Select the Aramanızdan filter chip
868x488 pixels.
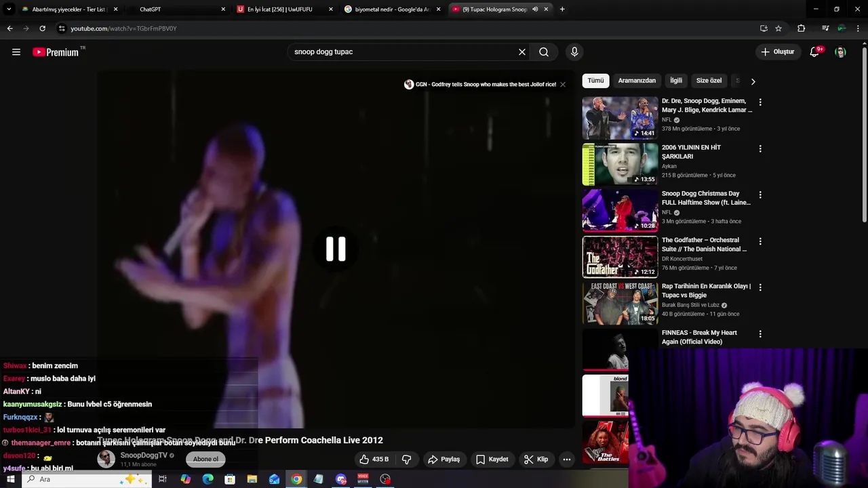(637, 81)
